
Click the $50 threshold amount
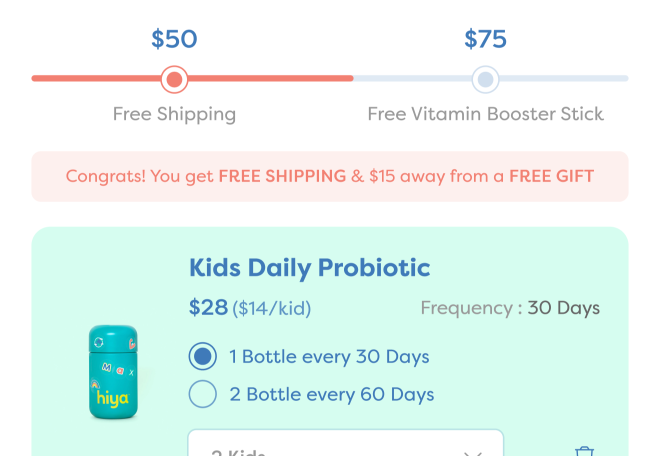point(174,39)
